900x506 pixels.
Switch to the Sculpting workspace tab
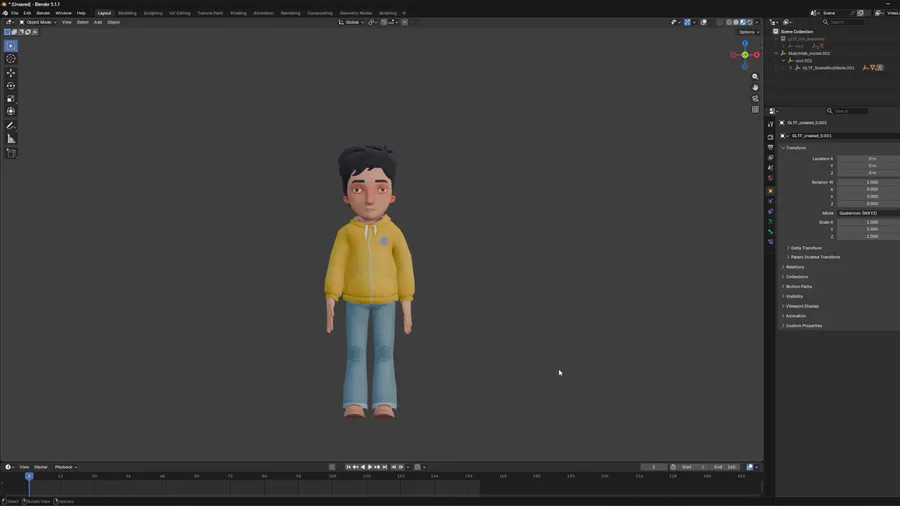[153, 13]
